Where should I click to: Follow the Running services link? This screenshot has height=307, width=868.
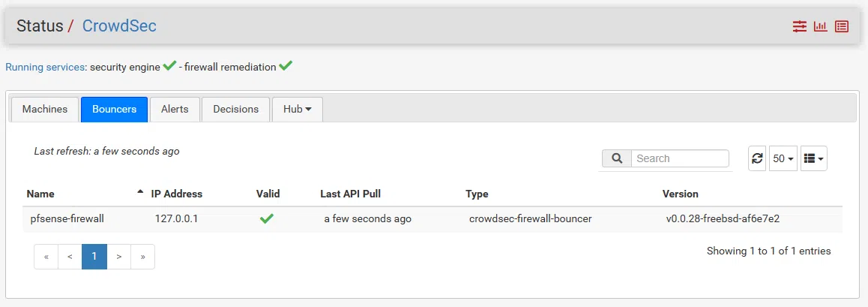(x=45, y=67)
